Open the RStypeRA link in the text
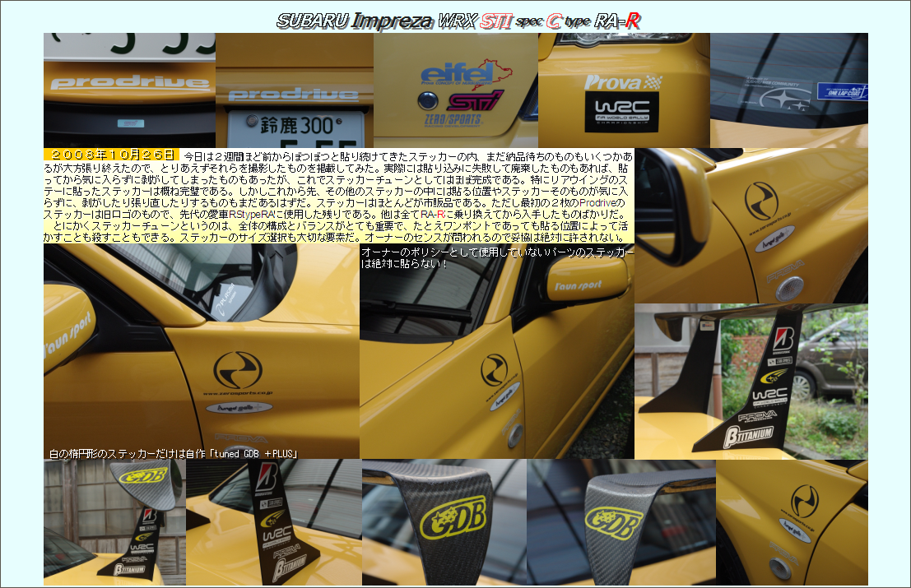 pyautogui.click(x=257, y=214)
